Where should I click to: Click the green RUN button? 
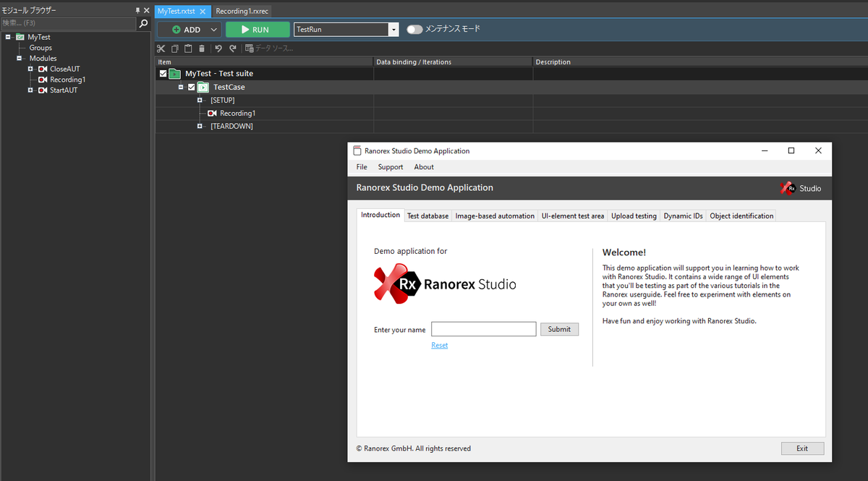258,30
